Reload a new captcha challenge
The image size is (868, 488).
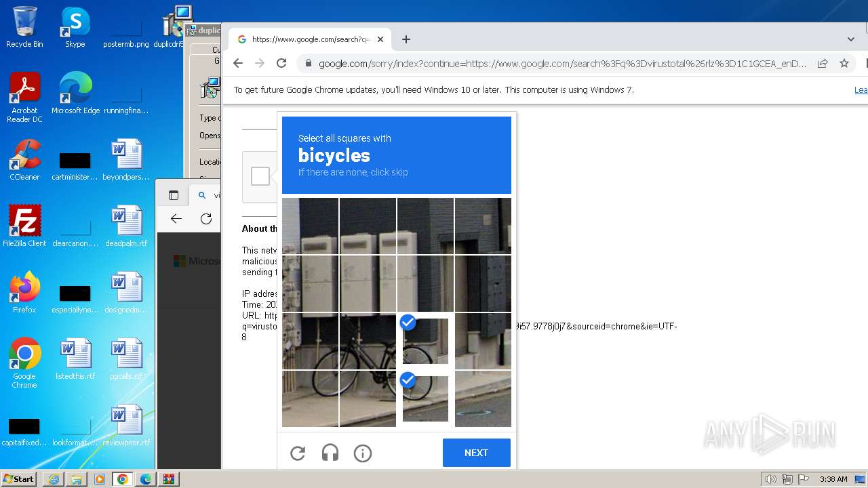pos(298,453)
